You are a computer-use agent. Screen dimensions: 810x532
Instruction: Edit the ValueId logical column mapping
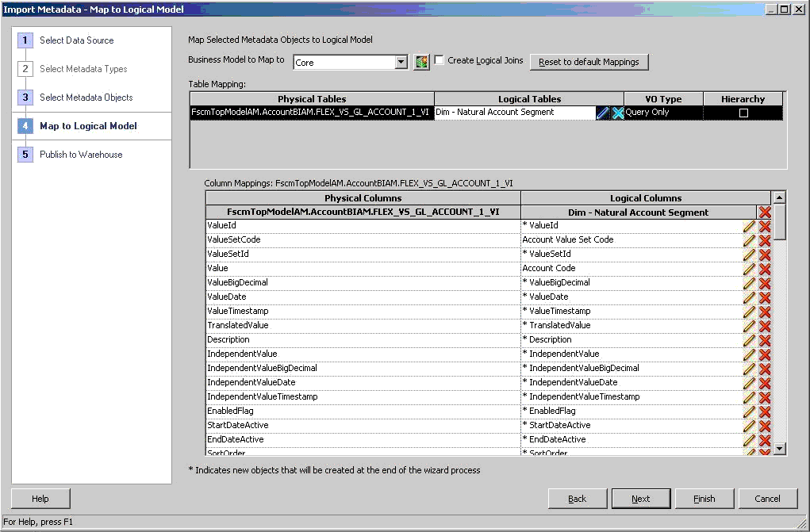click(x=749, y=226)
